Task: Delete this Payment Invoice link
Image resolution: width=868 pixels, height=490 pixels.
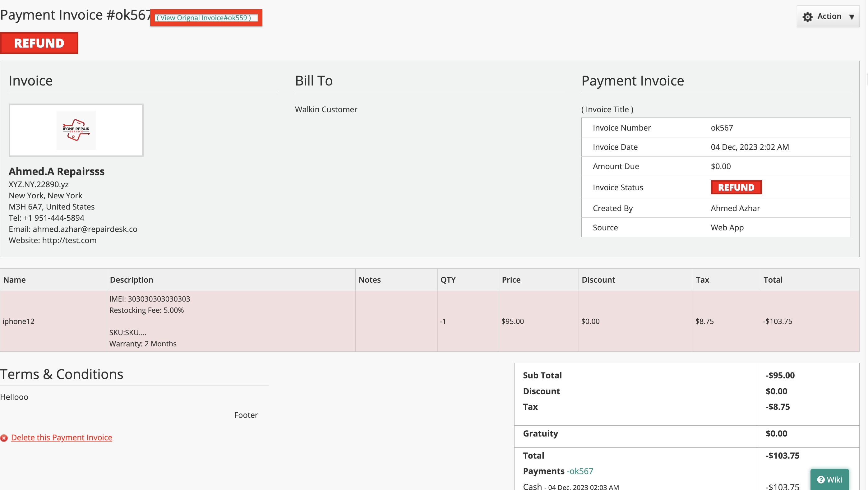Action: coord(62,437)
